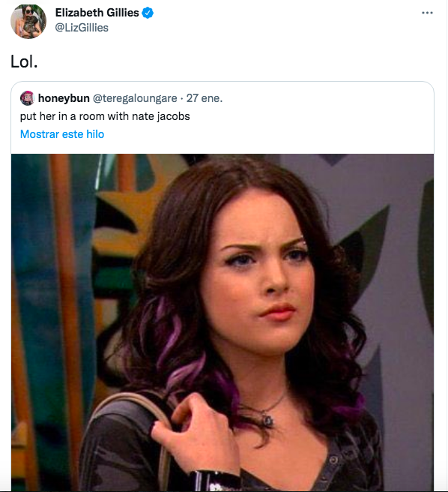Click the honeybun display name
448x492 pixels.
(x=64, y=98)
